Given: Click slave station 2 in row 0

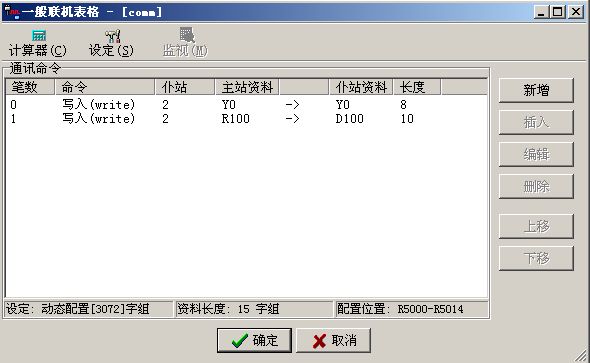Looking at the screenshot, I should click(x=165, y=105).
